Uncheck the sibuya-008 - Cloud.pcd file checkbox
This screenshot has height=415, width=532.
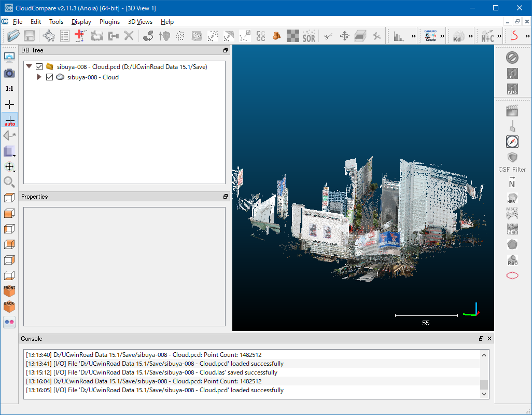click(39, 67)
